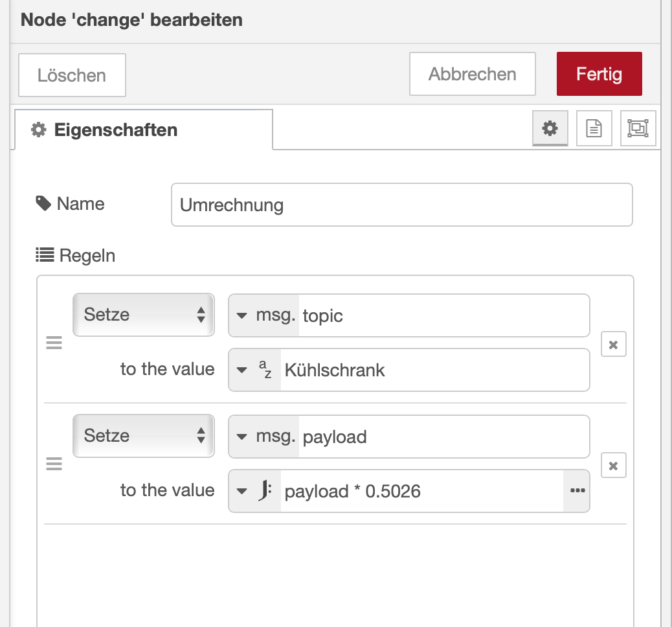Click the Abbrechen button
The width and height of the screenshot is (672, 627).
472,74
